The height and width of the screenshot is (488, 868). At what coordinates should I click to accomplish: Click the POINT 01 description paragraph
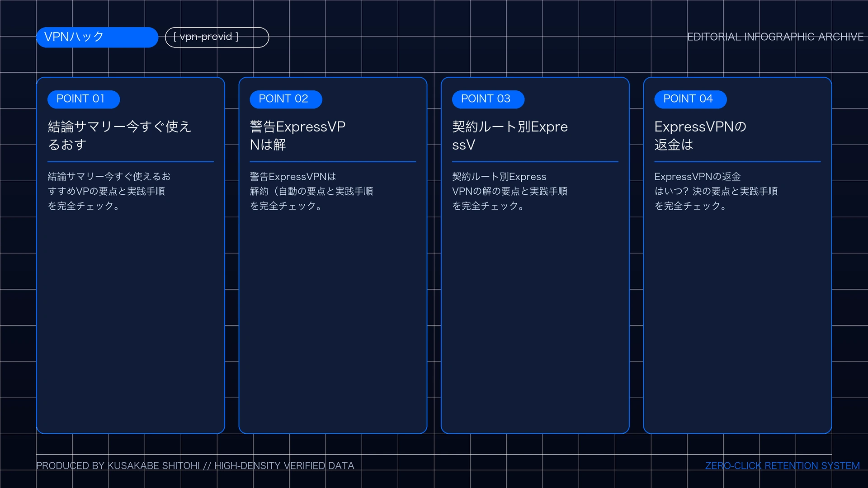[109, 191]
